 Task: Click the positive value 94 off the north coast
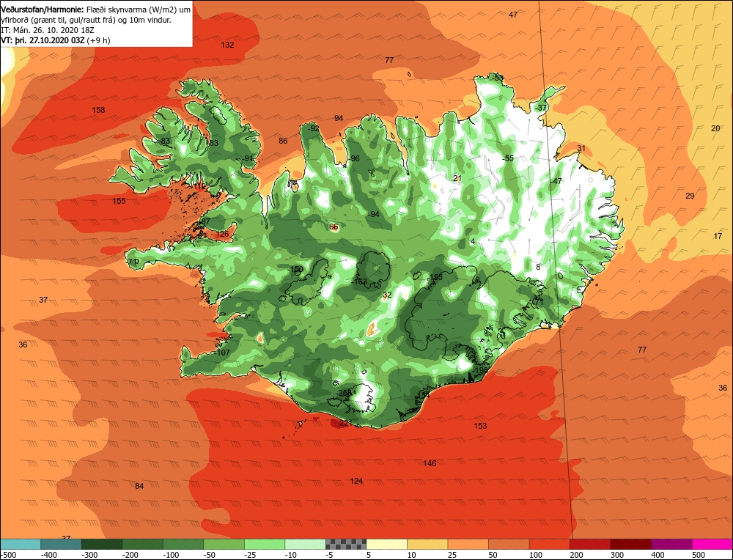click(339, 118)
